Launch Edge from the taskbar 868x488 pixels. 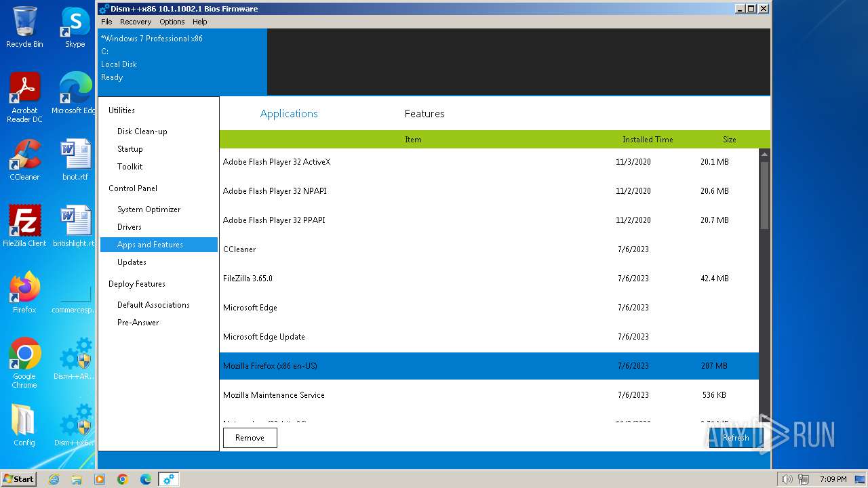pos(146,479)
